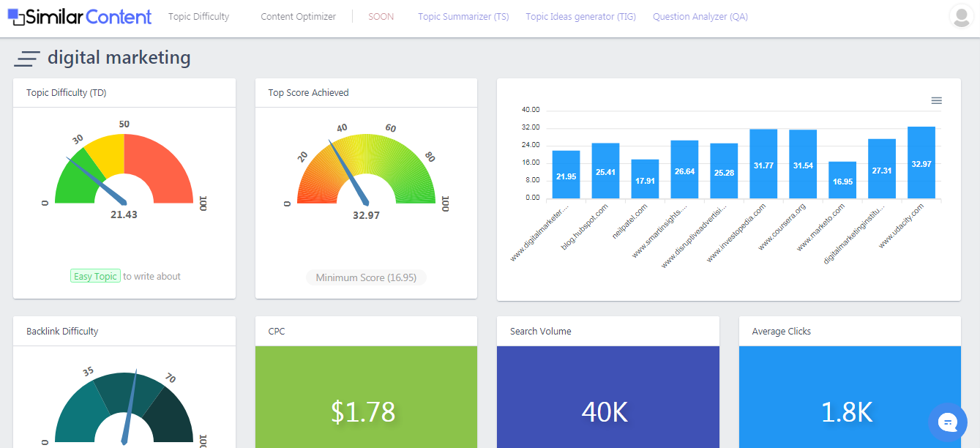Image resolution: width=980 pixels, height=448 pixels.
Task: Click the neilpatel.com bar 17.91
Action: coord(645,179)
